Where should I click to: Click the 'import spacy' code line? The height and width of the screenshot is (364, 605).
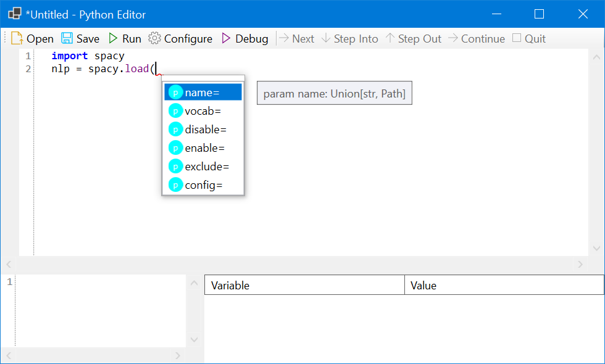tap(88, 56)
